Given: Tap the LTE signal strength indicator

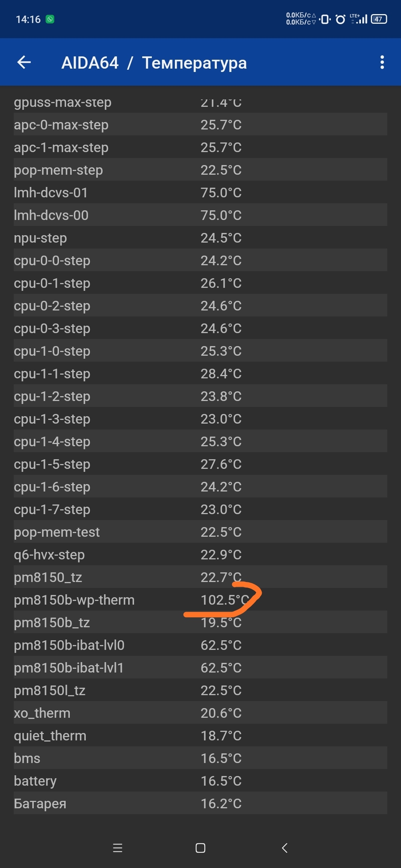Looking at the screenshot, I should tap(359, 19).
